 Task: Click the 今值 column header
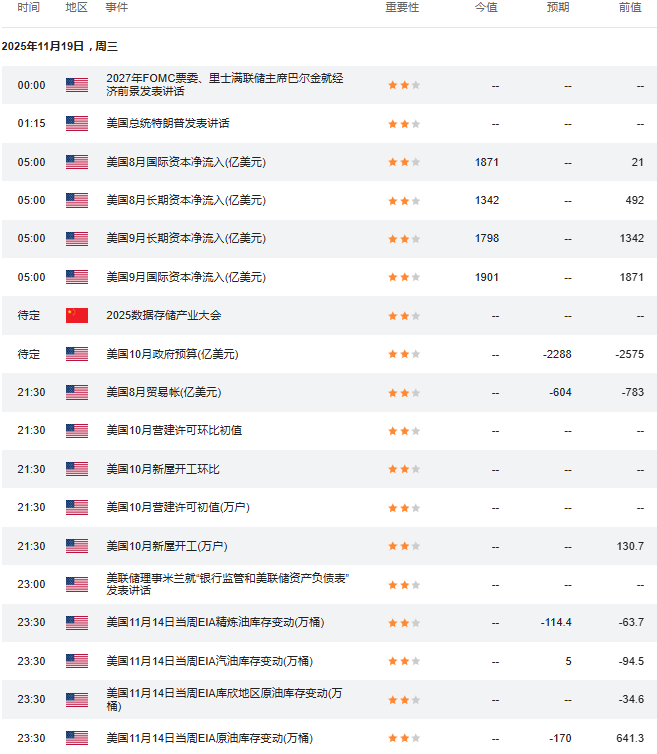click(486, 7)
